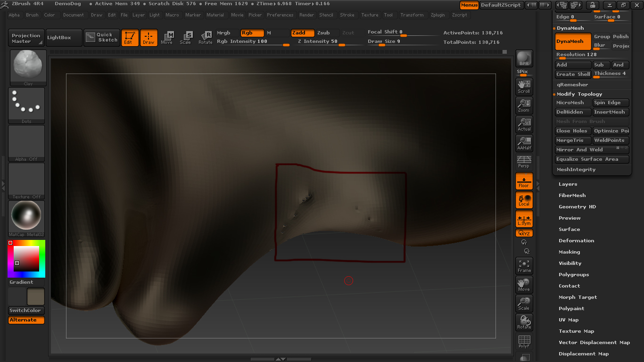Open the Preferences menu
This screenshot has height=362, width=644.
pos(280,15)
